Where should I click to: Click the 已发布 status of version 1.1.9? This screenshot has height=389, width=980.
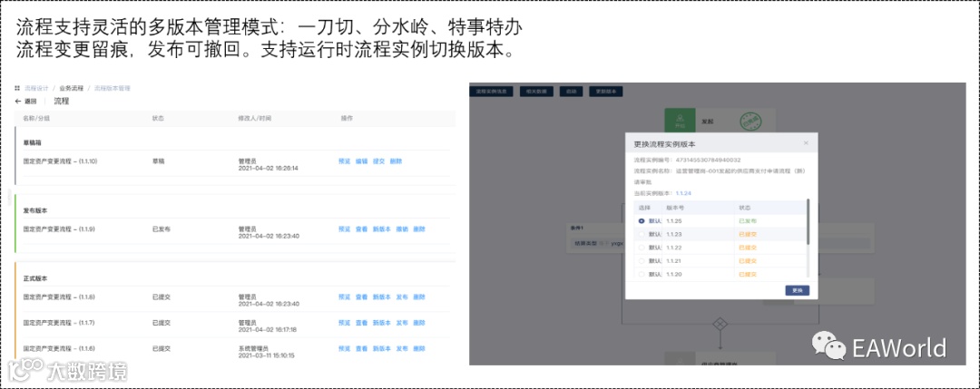click(x=162, y=229)
